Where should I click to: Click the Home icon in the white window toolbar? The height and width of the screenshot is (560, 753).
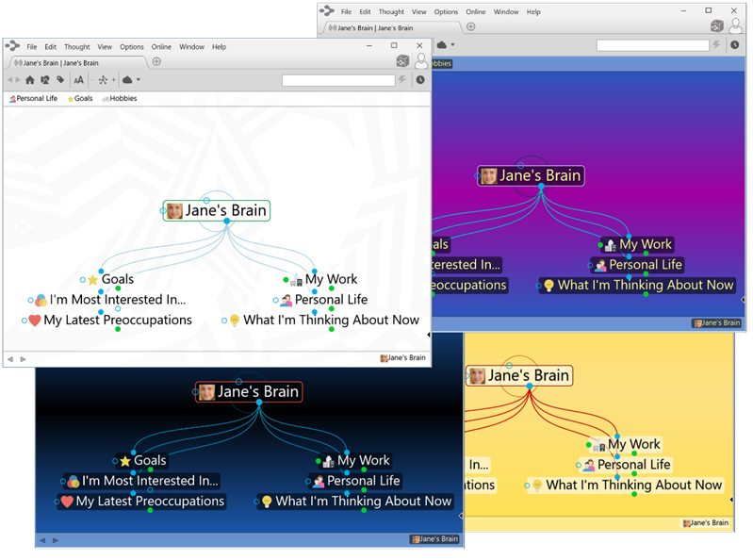(x=30, y=80)
